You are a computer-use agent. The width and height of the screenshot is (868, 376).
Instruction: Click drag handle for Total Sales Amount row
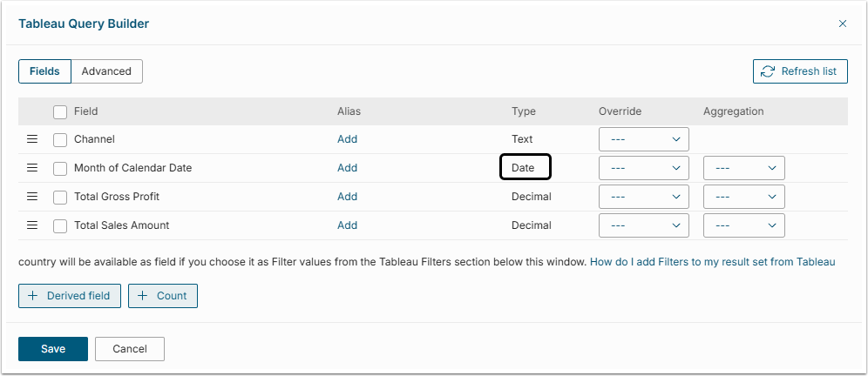coord(32,225)
